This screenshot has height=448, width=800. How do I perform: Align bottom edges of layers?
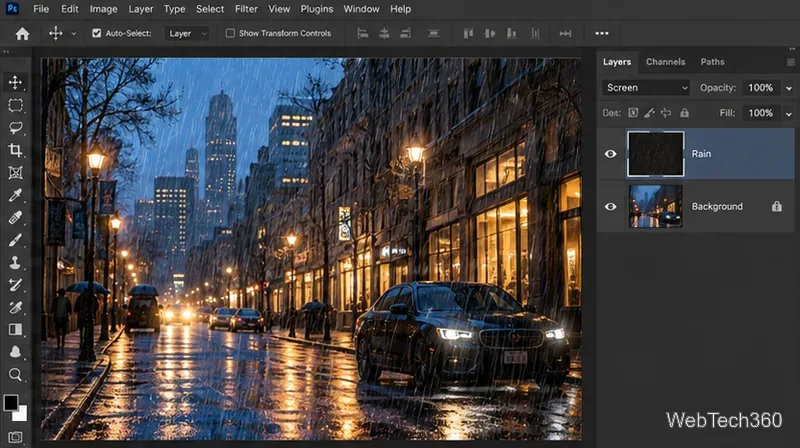coord(511,33)
